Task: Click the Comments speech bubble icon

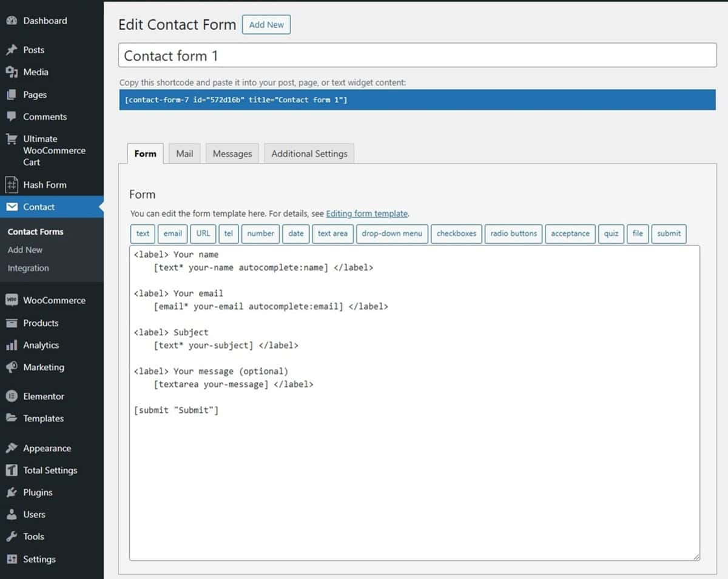Action: click(12, 116)
